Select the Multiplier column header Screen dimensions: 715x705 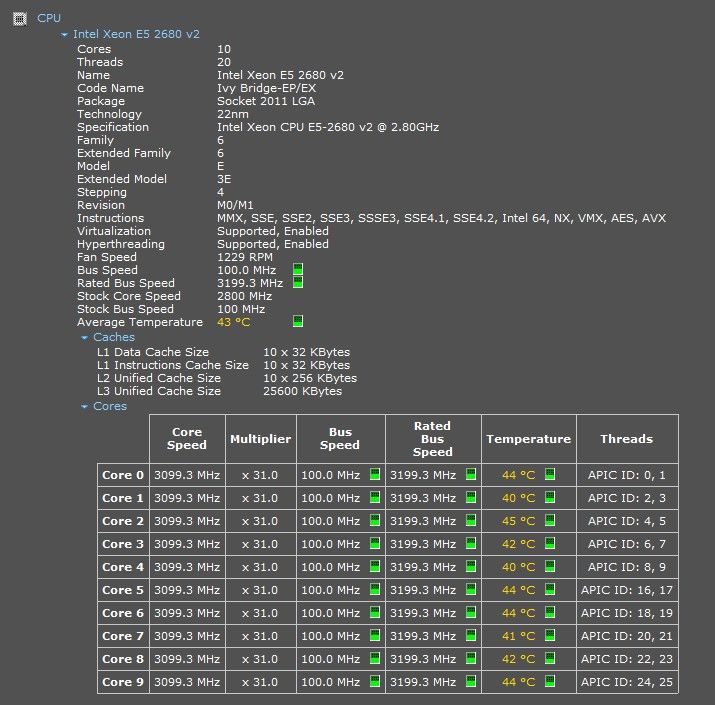pyautogui.click(x=260, y=439)
